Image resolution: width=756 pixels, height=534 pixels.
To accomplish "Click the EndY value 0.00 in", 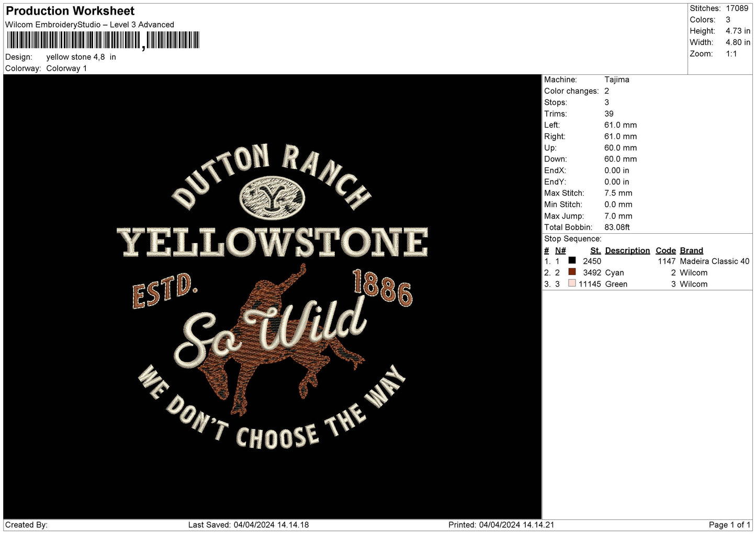I will [617, 182].
